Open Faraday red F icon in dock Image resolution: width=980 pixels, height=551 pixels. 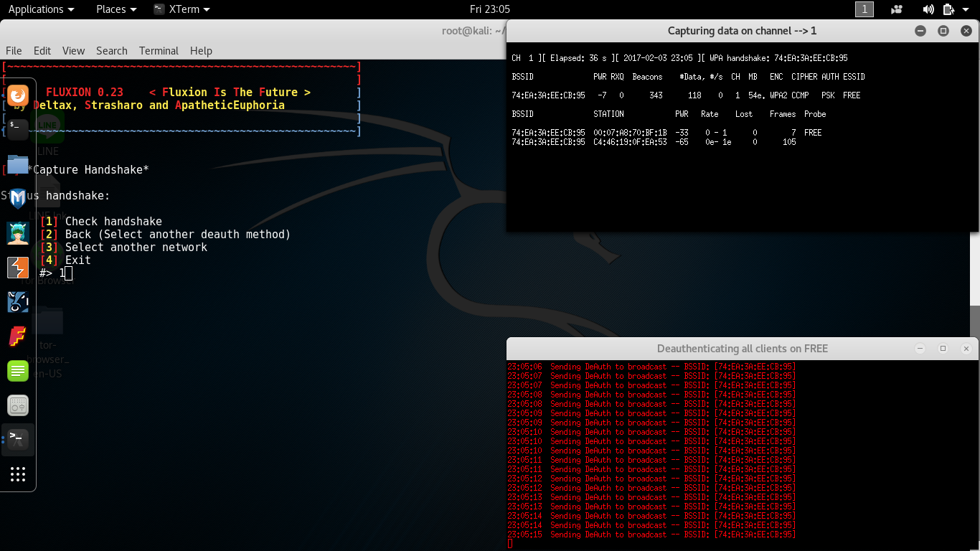coord(18,336)
